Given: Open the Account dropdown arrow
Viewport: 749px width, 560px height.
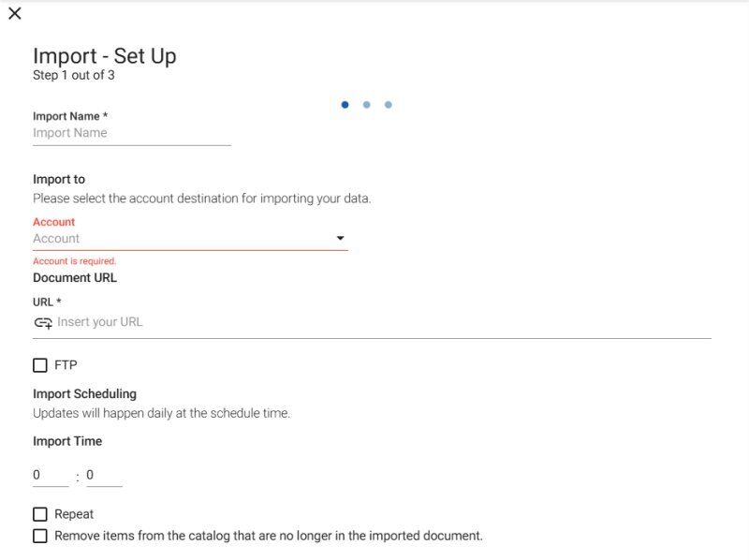Looking at the screenshot, I should [x=341, y=239].
